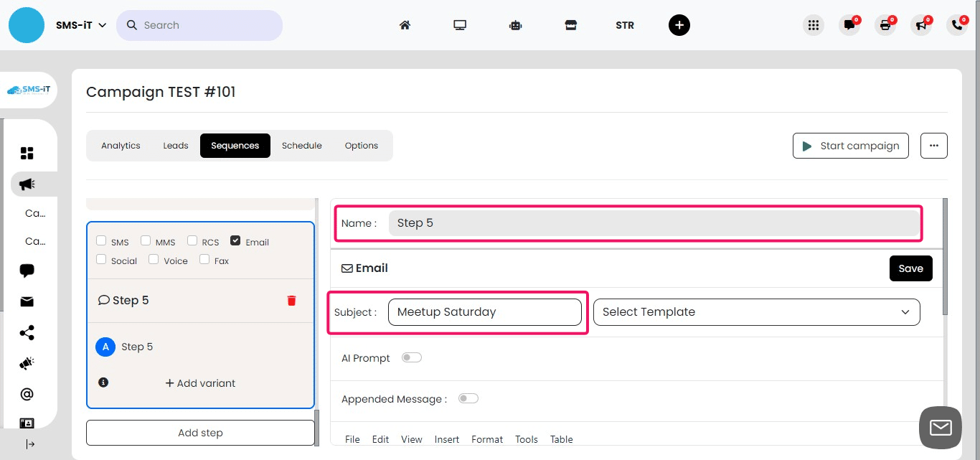980x460 pixels.
Task: Open the Select Template dropdown
Action: point(756,311)
